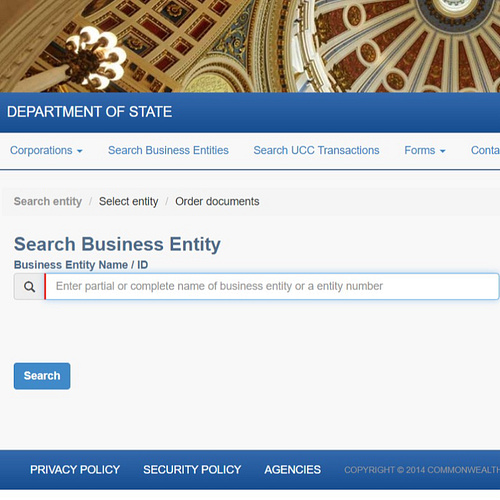Click the copyright 2014 Commonwealth footer text
This screenshot has width=500, height=500.
coord(422,470)
